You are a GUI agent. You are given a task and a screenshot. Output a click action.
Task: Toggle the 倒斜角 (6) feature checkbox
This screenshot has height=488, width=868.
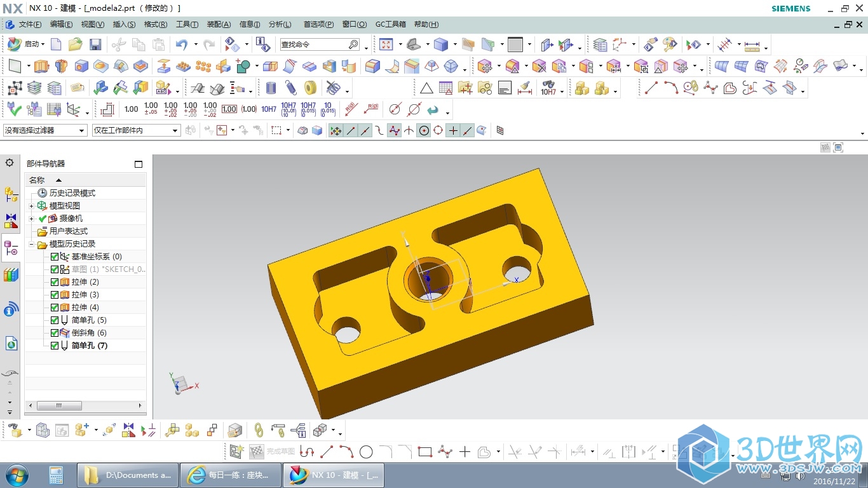point(55,333)
